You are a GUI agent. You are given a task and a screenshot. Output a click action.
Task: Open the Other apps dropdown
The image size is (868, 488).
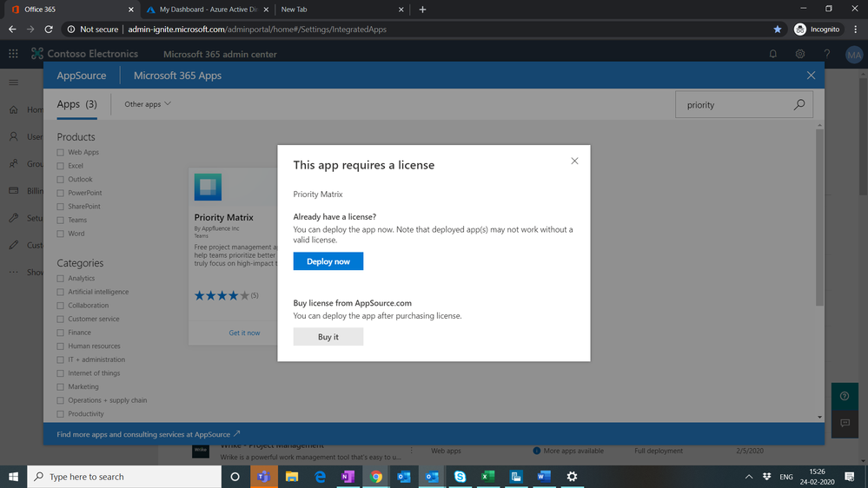tap(147, 104)
